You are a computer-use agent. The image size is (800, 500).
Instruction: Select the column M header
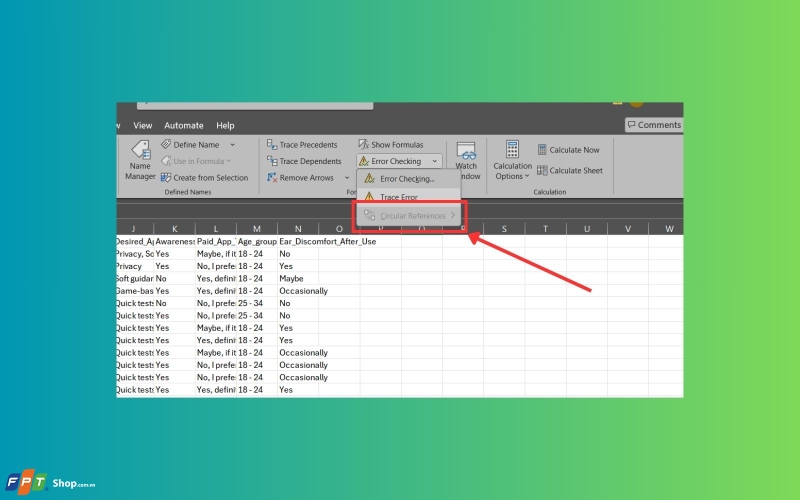click(257, 229)
